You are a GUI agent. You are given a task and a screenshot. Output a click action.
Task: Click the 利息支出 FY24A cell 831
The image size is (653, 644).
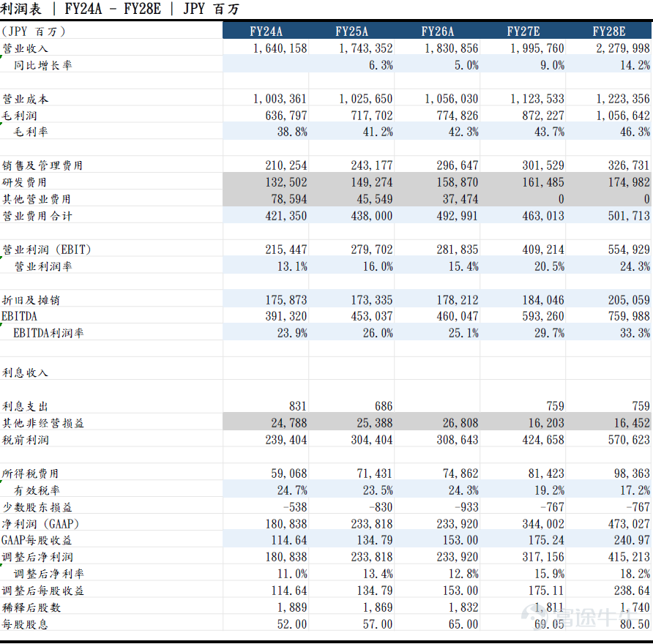(297, 406)
